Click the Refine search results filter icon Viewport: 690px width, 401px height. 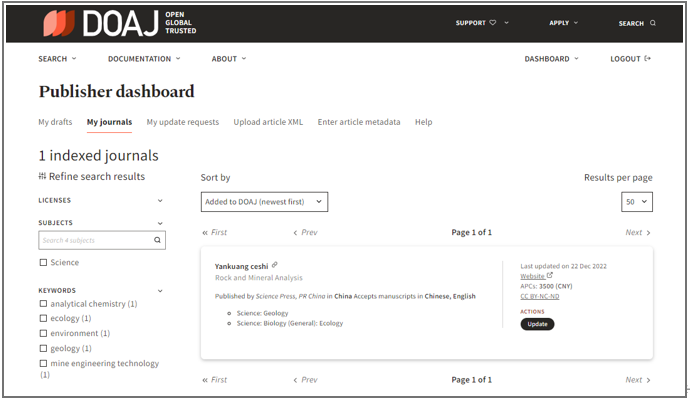tap(42, 176)
